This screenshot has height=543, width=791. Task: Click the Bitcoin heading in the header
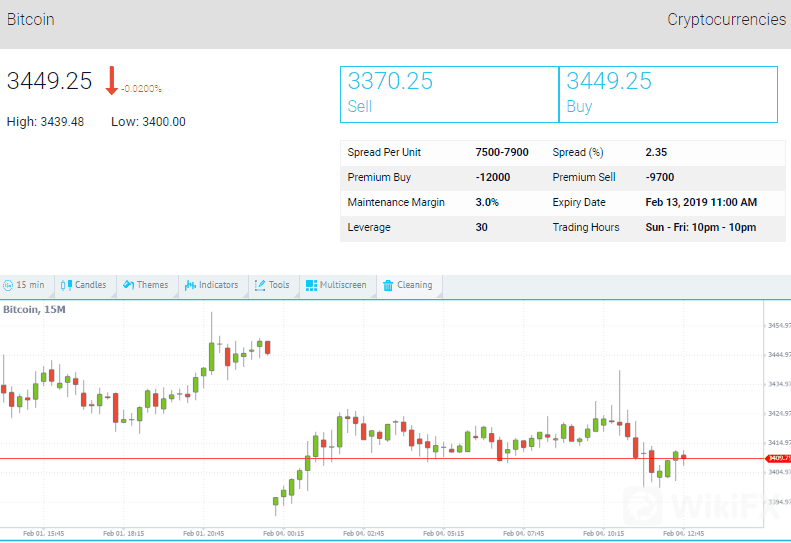(x=31, y=20)
